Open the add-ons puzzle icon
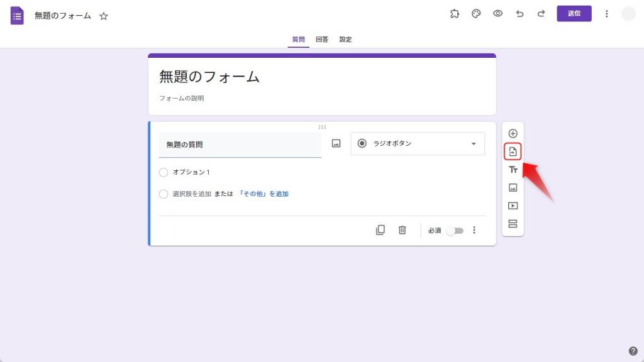644x362 pixels. click(x=454, y=14)
